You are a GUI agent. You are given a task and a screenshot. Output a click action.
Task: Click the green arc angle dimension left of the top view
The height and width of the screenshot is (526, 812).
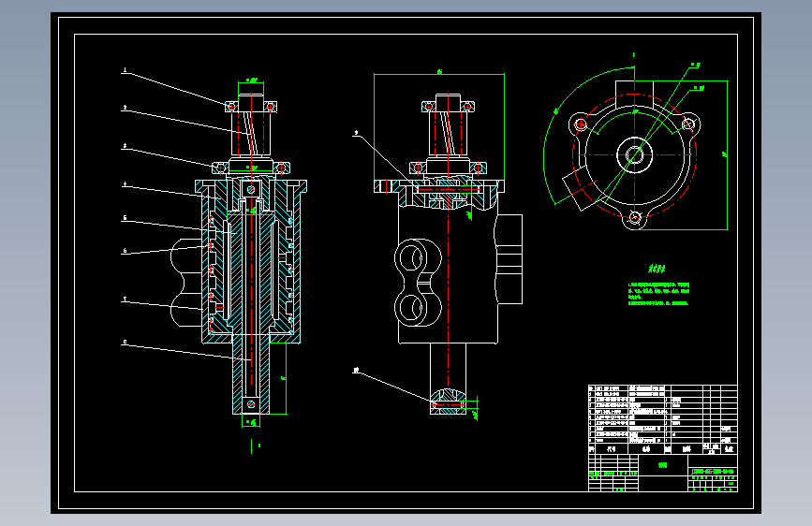[x=555, y=110]
